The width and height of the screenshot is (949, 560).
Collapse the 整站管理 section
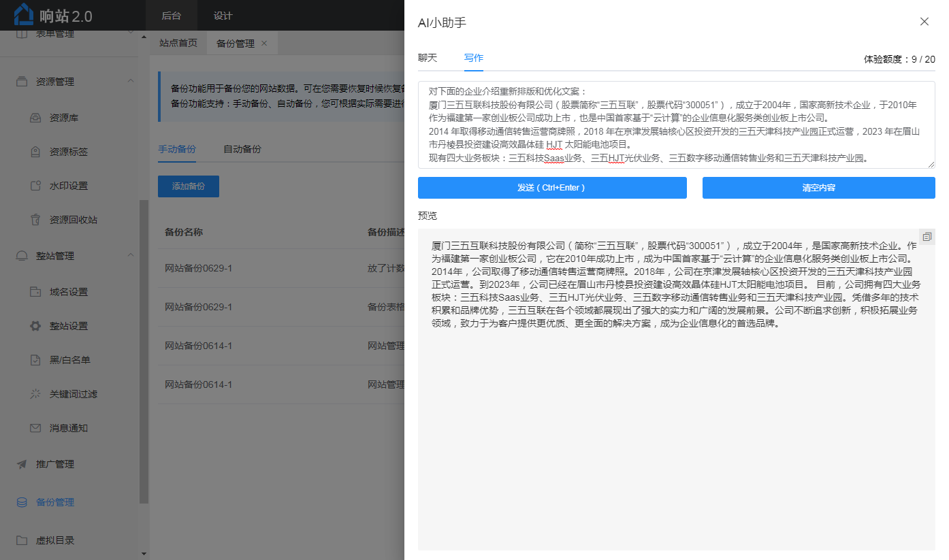[x=130, y=256]
